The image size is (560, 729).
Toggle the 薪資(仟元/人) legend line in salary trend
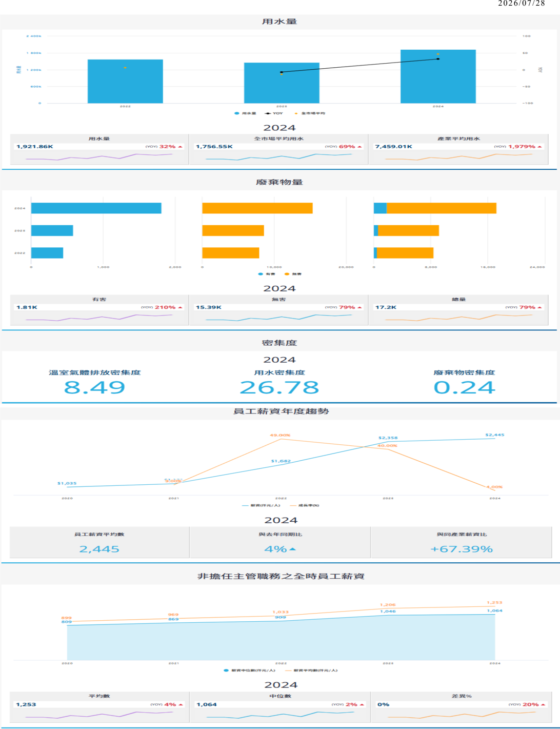(x=245, y=505)
